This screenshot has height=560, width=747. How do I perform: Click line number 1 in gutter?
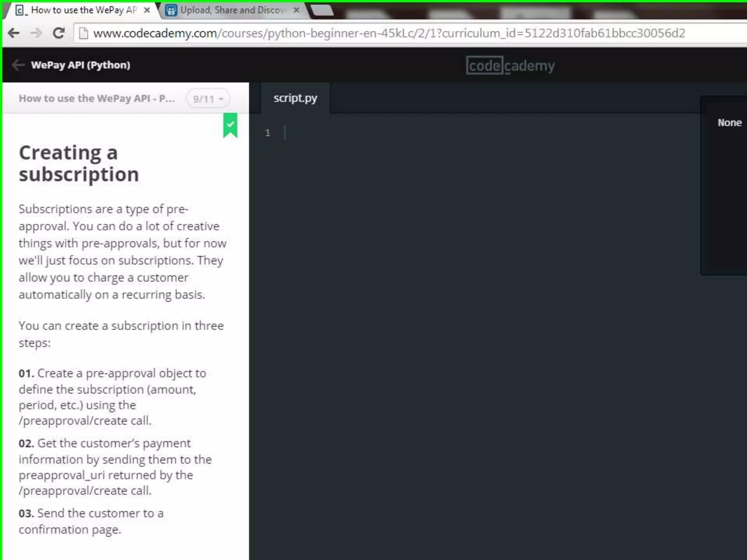268,133
